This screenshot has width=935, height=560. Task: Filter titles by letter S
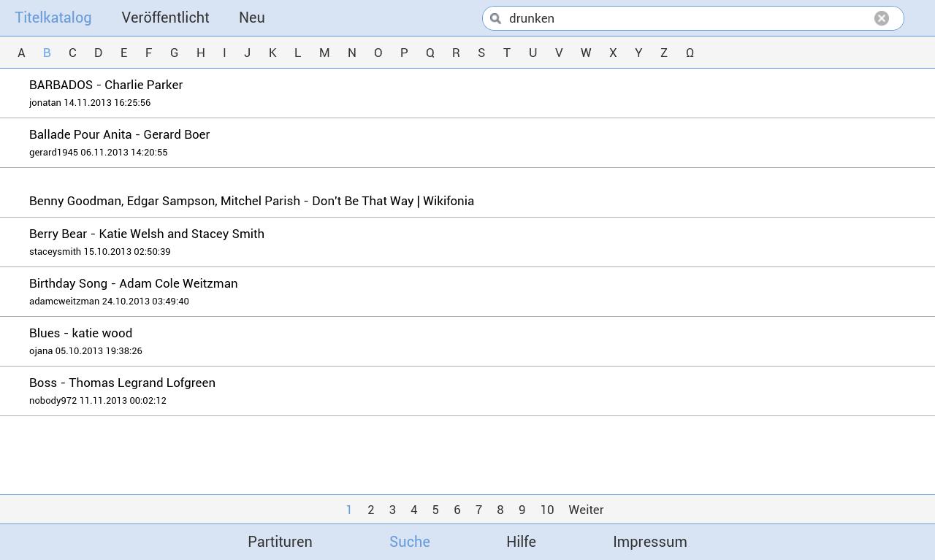[x=481, y=53]
